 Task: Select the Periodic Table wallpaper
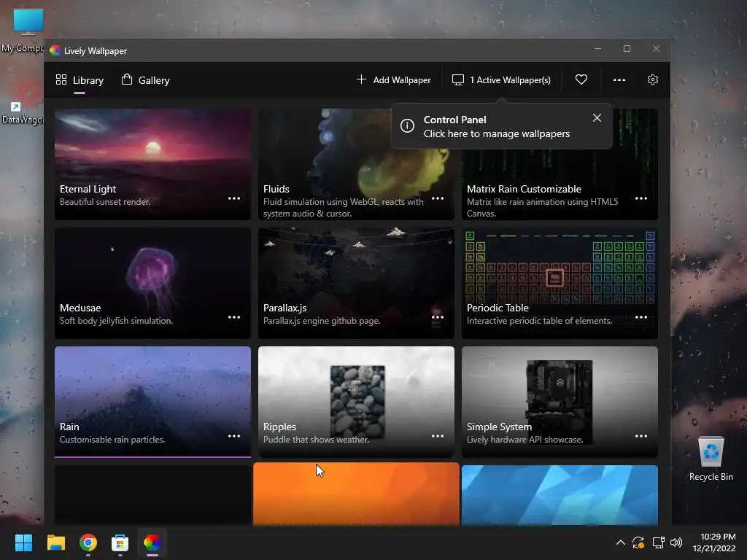560,283
